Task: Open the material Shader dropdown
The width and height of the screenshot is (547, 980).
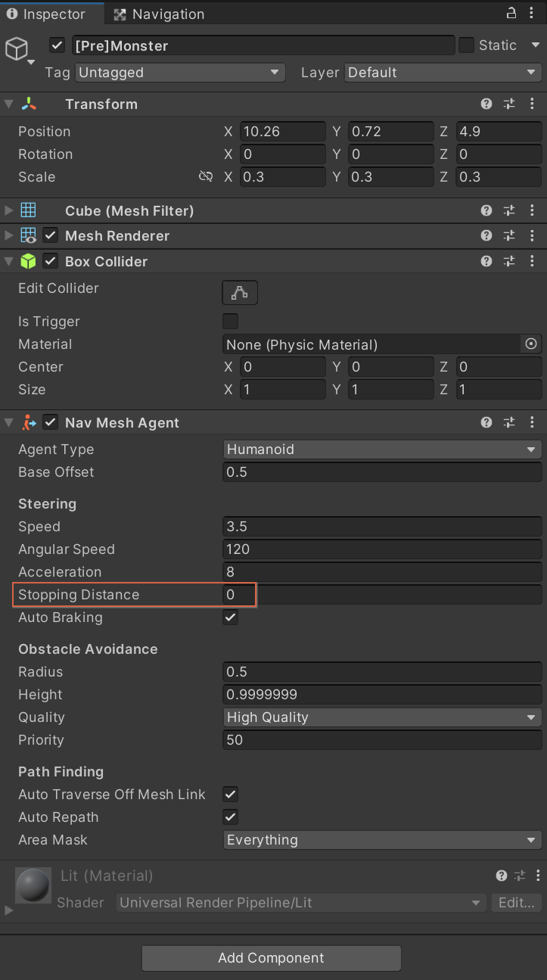Action: 301,903
